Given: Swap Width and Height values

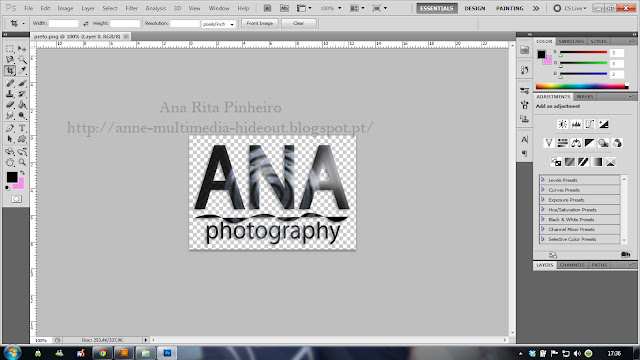Looking at the screenshot, I should (86, 24).
